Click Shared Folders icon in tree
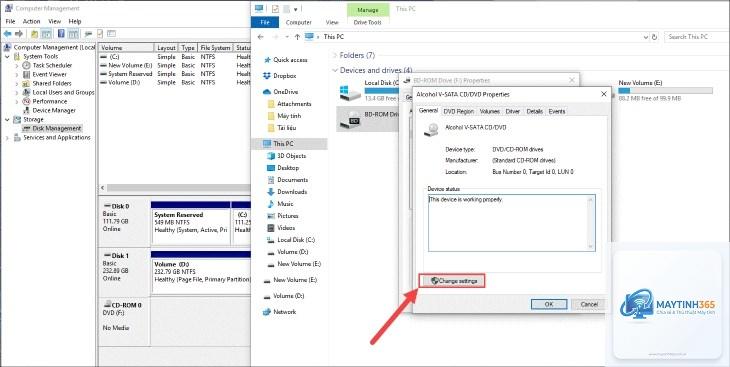The image size is (730, 367). pos(26,83)
